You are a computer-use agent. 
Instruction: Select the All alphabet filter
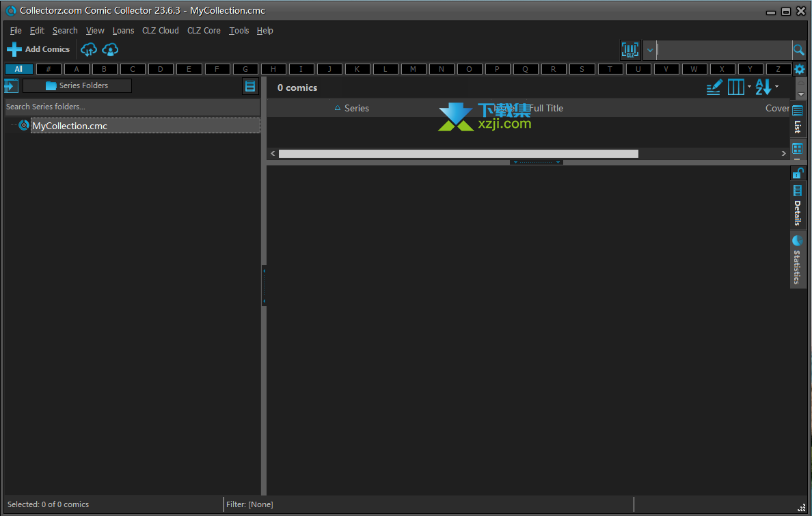click(18, 69)
